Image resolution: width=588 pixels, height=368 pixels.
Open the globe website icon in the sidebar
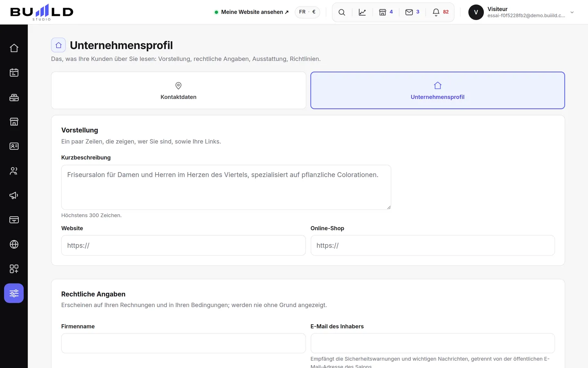click(x=14, y=244)
